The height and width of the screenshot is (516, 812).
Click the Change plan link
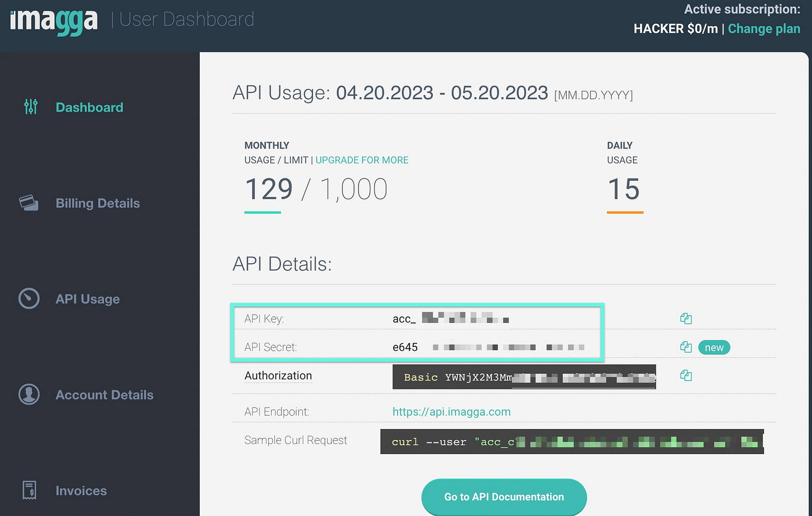(x=764, y=28)
